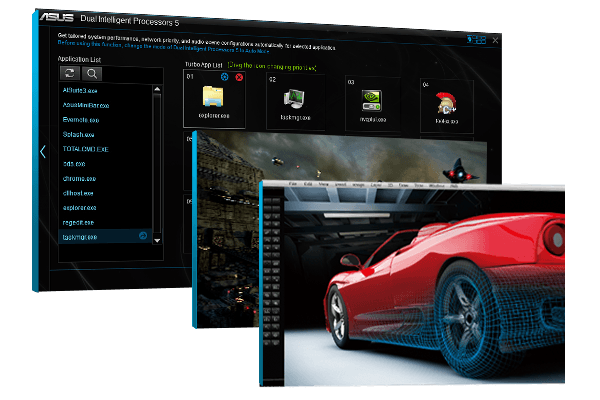This screenshot has width=600, height=400.
Task: Open the File menu in the car window
Action: coord(293,184)
